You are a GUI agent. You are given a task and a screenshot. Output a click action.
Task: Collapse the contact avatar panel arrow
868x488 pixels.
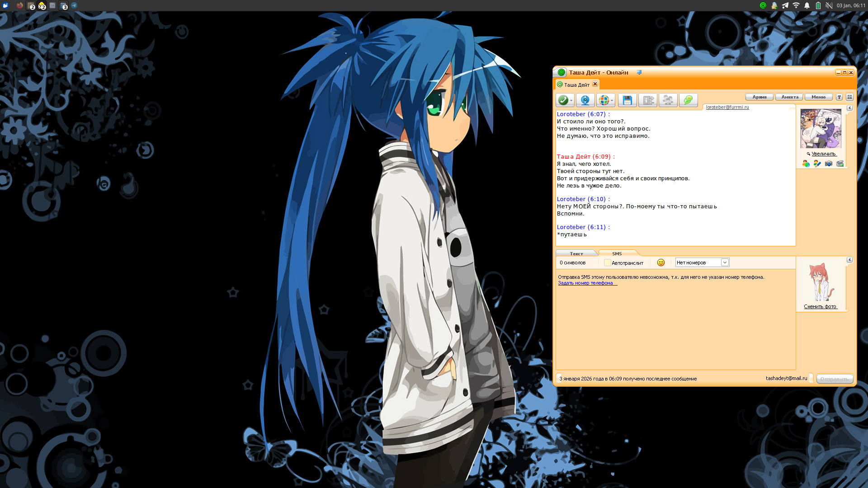pyautogui.click(x=849, y=108)
